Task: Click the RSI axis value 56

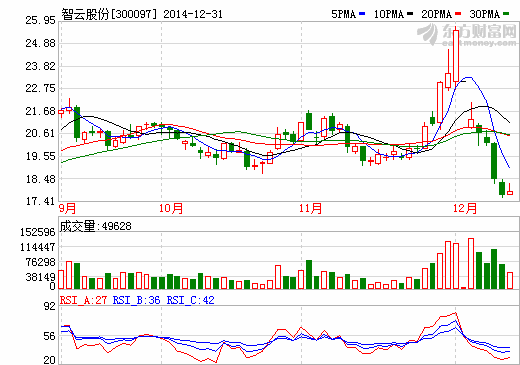Action: pos(50,337)
